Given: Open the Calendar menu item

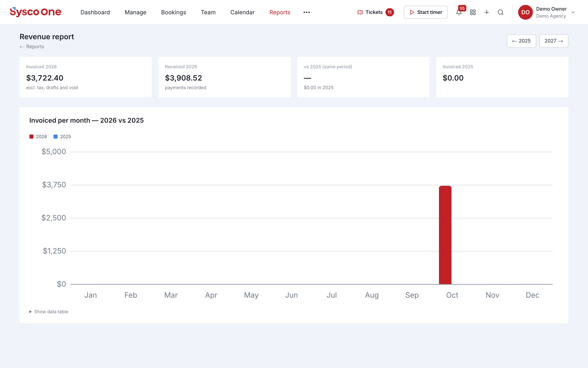Looking at the screenshot, I should 243,12.
